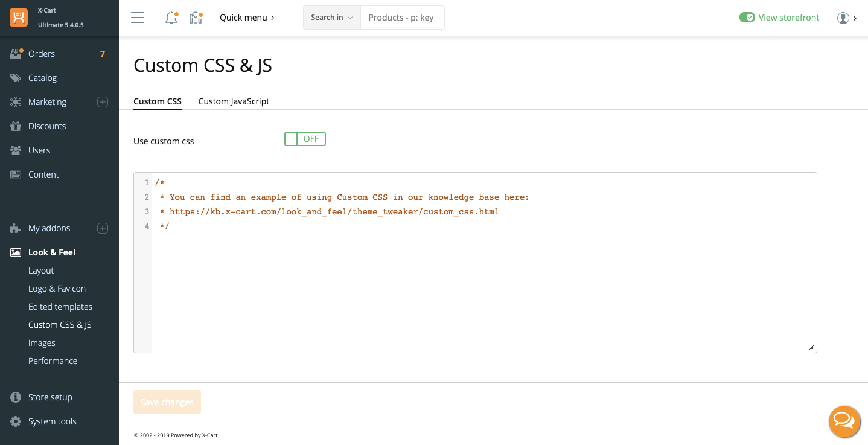Open the user profile icon

pyautogui.click(x=843, y=18)
